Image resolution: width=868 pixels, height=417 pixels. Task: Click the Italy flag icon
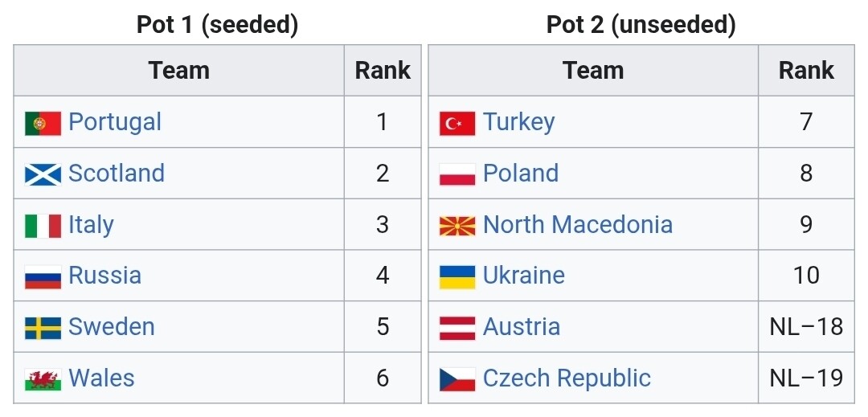click(x=43, y=226)
